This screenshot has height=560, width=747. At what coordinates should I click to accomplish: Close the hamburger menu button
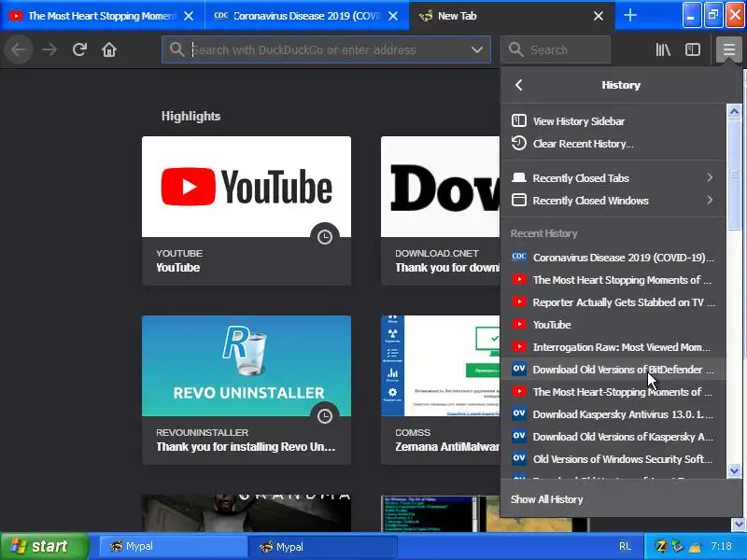coord(728,49)
